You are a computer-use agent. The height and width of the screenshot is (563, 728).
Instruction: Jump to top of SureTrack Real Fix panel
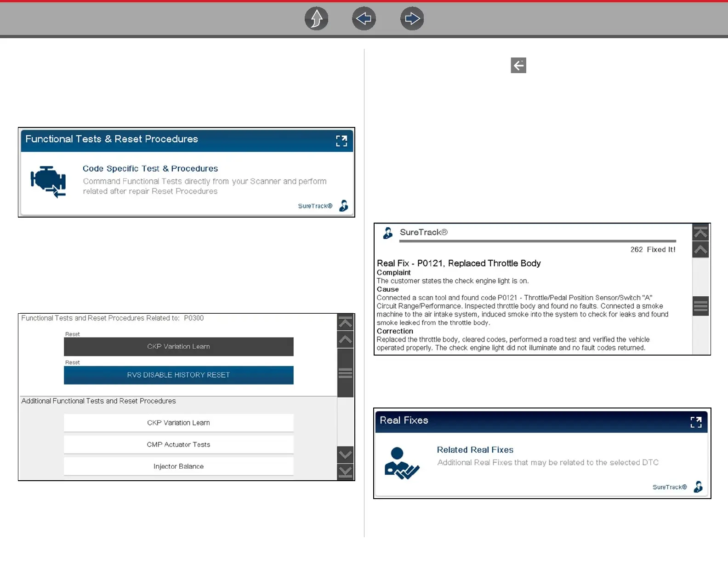point(700,232)
